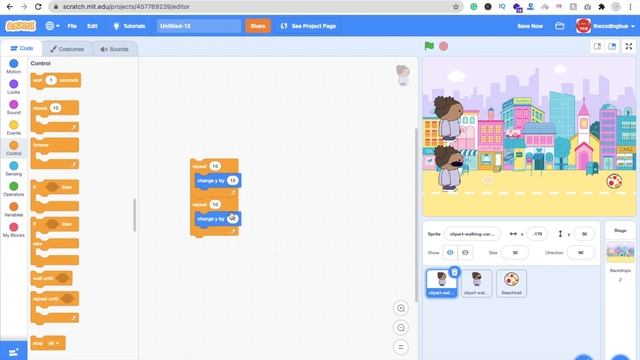Screen dimensions: 640x360
Task: Switch to large stage layout
Action: click(x=612, y=46)
